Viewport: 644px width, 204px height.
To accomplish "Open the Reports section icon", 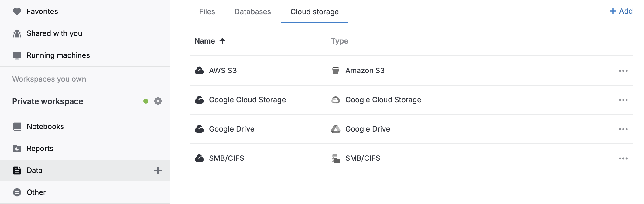I will [17, 148].
